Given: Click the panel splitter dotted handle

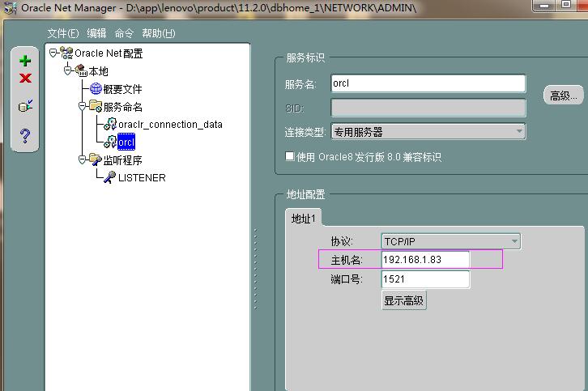Looking at the screenshot, I should pyautogui.click(x=256, y=269).
